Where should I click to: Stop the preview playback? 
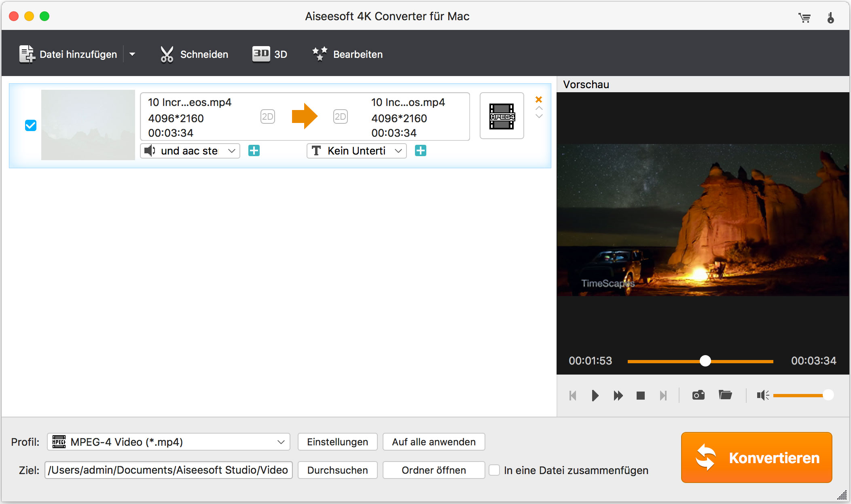640,395
